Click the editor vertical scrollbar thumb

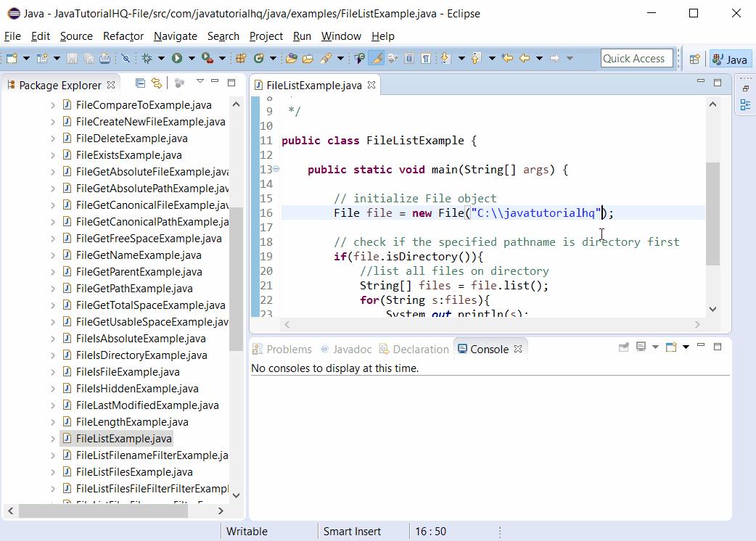pyautogui.click(x=712, y=213)
